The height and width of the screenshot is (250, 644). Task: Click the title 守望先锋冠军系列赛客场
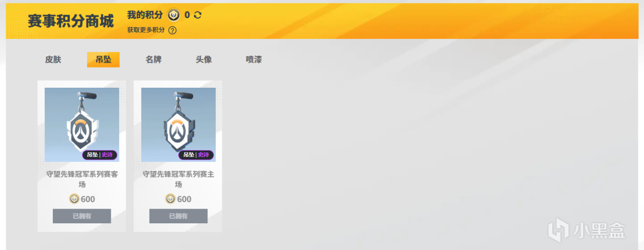point(82,179)
